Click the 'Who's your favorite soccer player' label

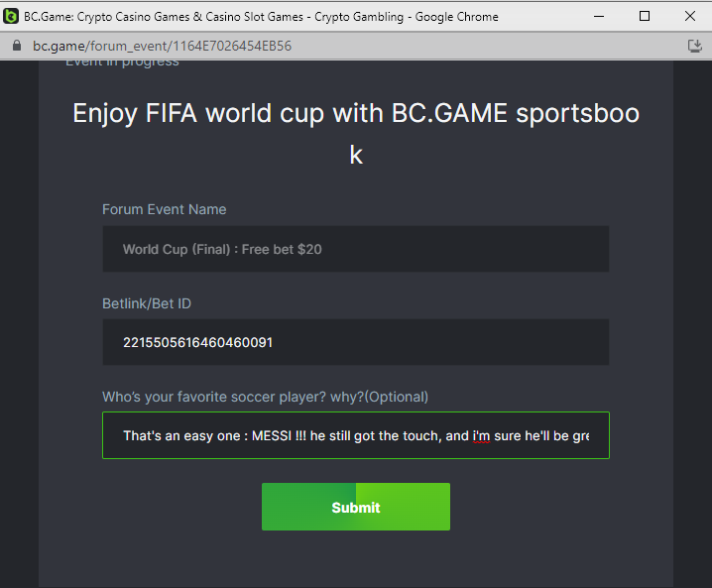265,397
